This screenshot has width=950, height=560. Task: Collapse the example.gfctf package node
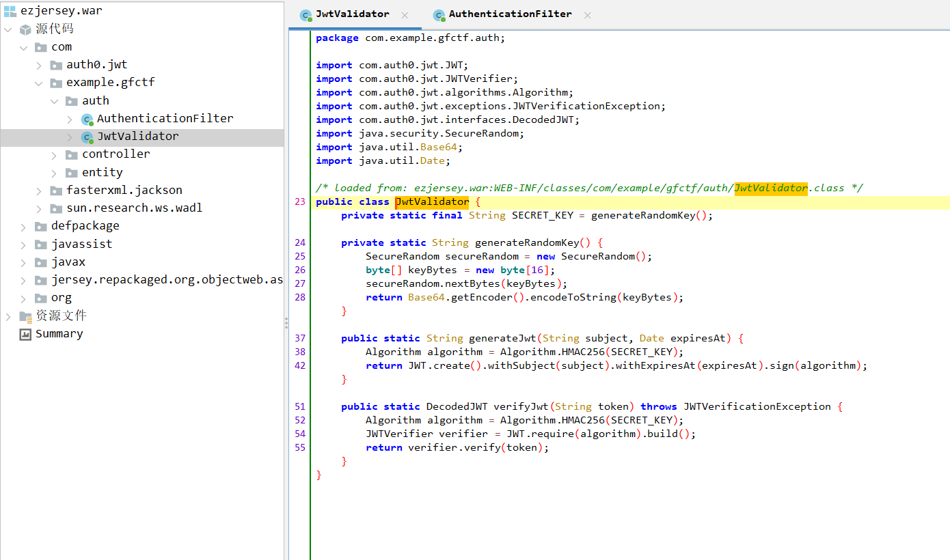(x=39, y=83)
